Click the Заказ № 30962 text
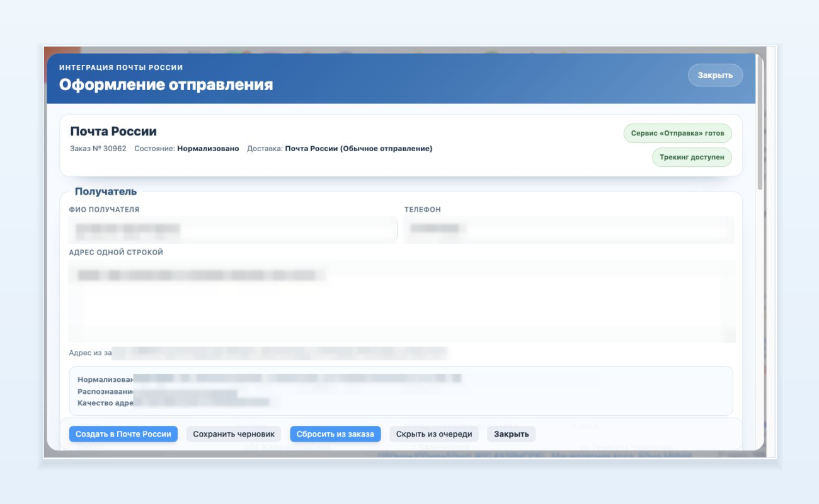This screenshot has height=504, width=819. coord(98,149)
